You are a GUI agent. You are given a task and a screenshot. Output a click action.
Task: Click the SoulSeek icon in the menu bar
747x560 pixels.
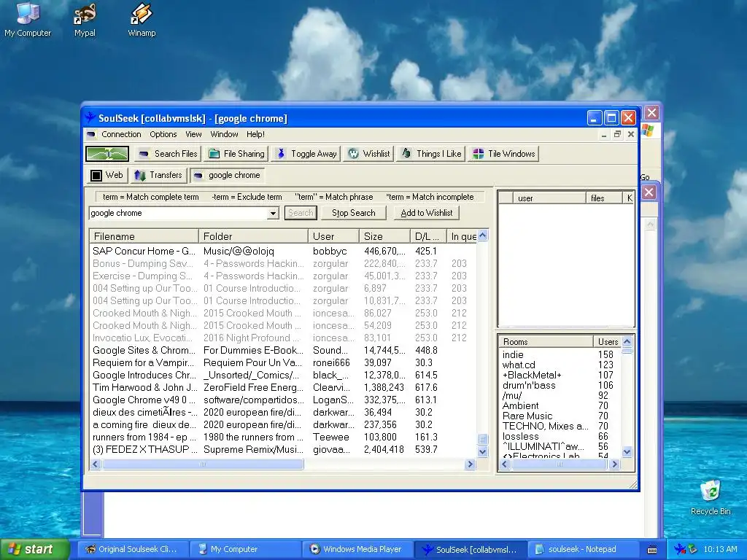(x=90, y=134)
